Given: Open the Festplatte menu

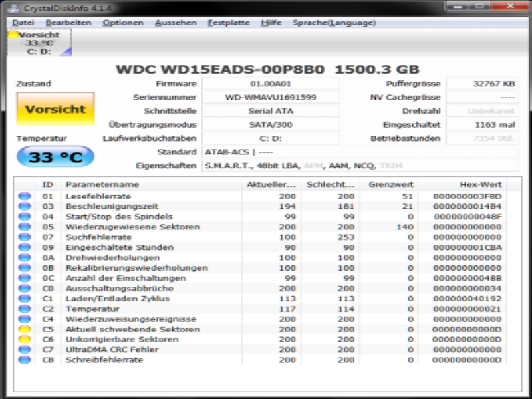Looking at the screenshot, I should 229,23.
